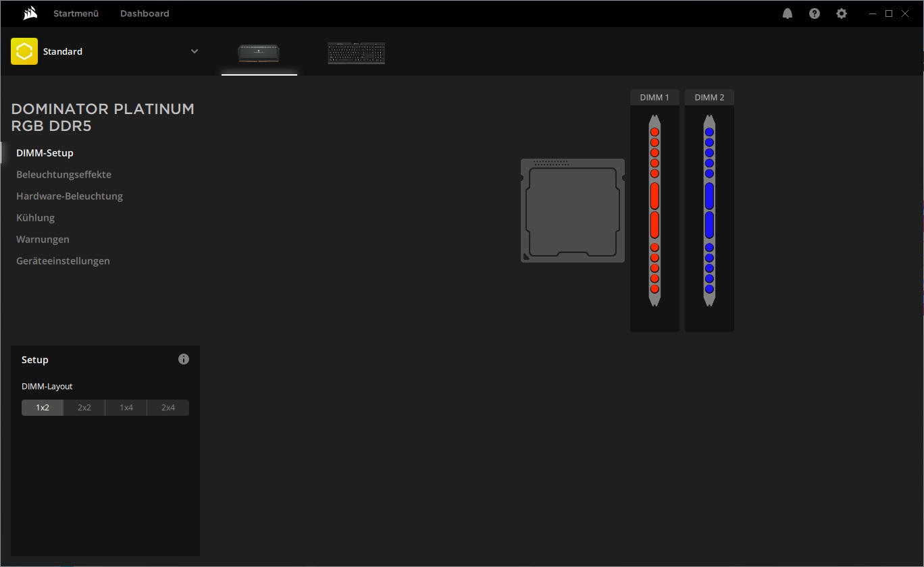924x567 pixels.
Task: Select the DIMM 2 header
Action: click(709, 97)
